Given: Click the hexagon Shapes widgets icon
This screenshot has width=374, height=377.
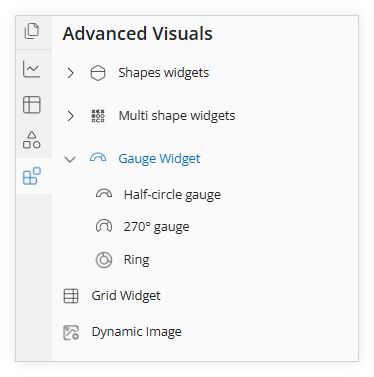Looking at the screenshot, I should tap(98, 73).
